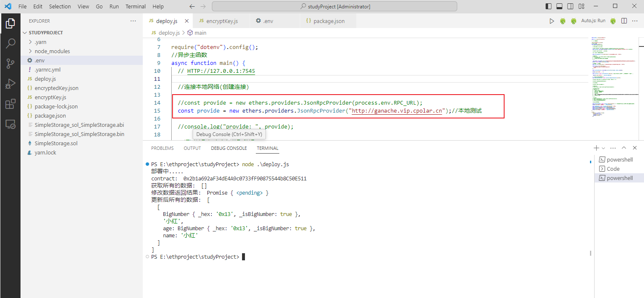Click the Android icon beside the run triangle
Viewport: 644px width, 298px height.
tap(563, 21)
